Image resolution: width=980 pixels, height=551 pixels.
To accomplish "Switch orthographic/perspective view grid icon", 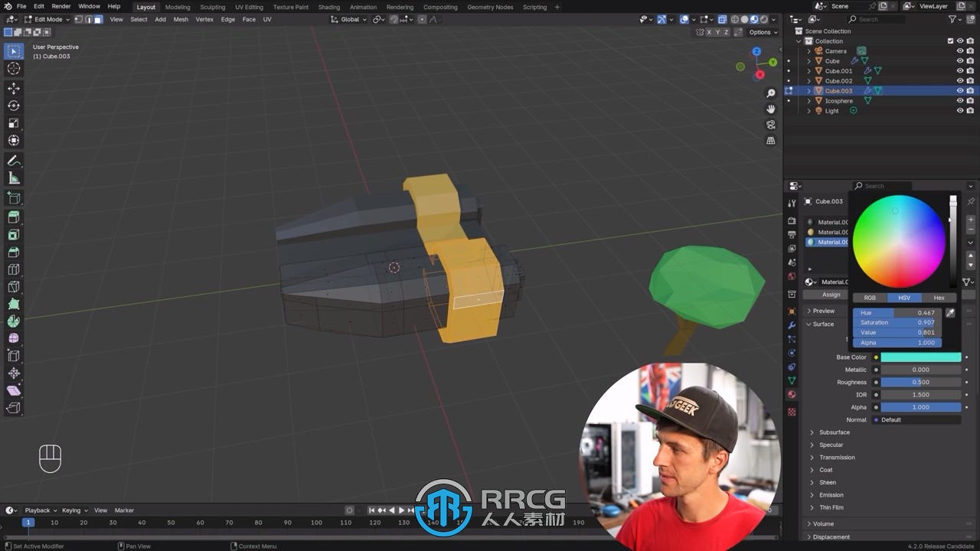I will 771,141.
